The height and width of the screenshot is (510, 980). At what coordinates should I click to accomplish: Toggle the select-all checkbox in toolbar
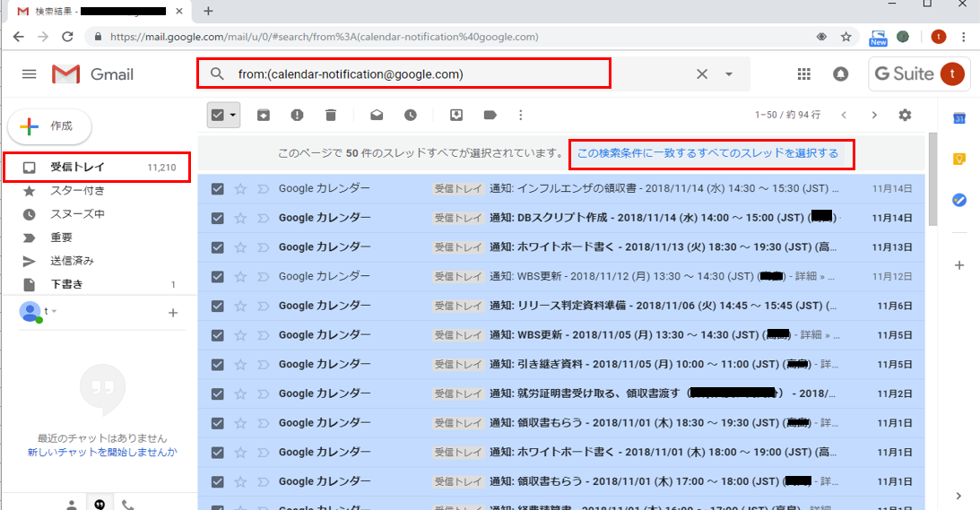click(218, 115)
